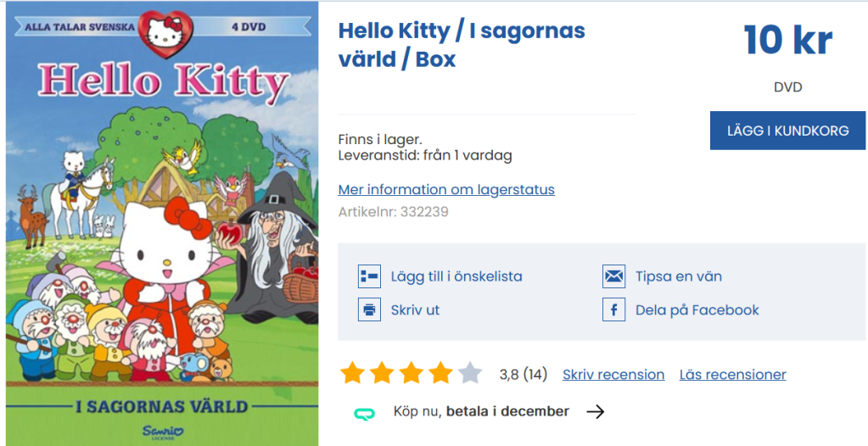Viewport: 868px width, 446px height.
Task: Open 'Läs recensioner' link
Action: [733, 374]
